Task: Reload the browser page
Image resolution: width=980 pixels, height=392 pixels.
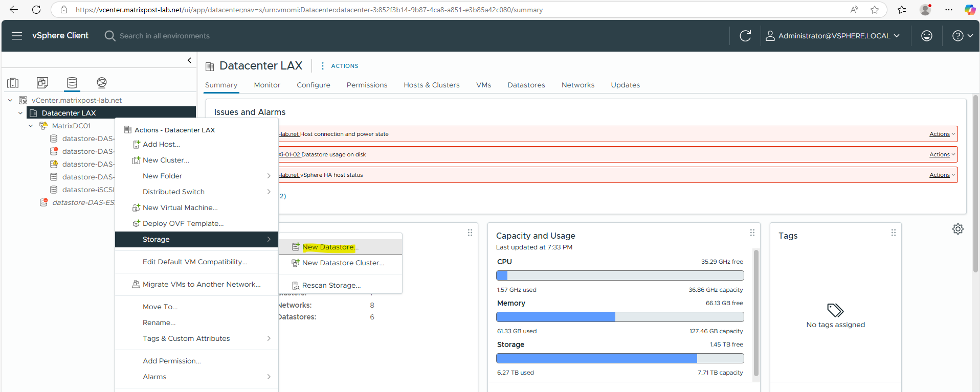Action: (36, 10)
